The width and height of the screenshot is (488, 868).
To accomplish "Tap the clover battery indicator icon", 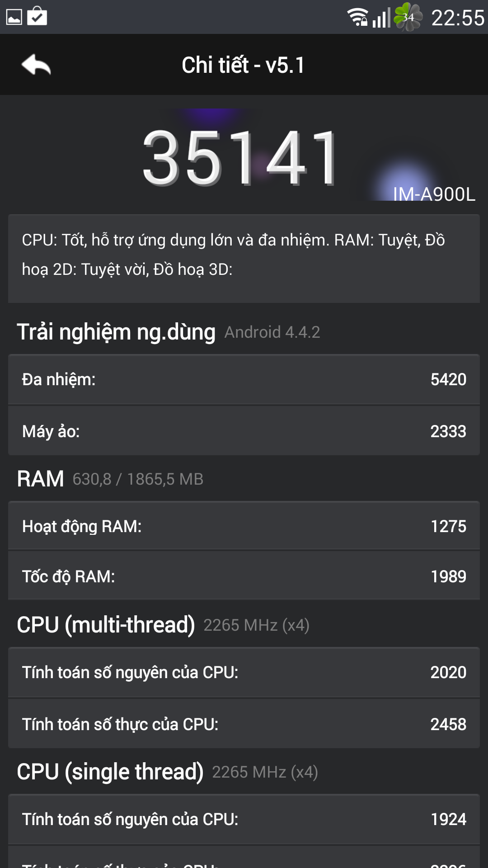I will pos(408,17).
